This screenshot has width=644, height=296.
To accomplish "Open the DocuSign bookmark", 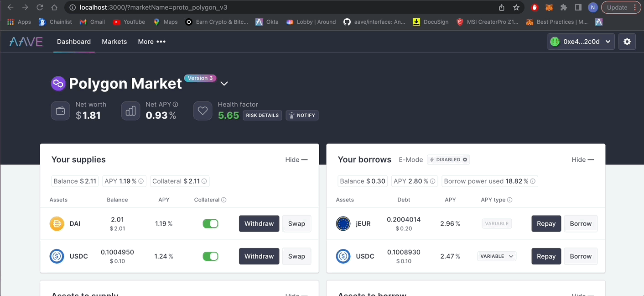I will pyautogui.click(x=431, y=22).
